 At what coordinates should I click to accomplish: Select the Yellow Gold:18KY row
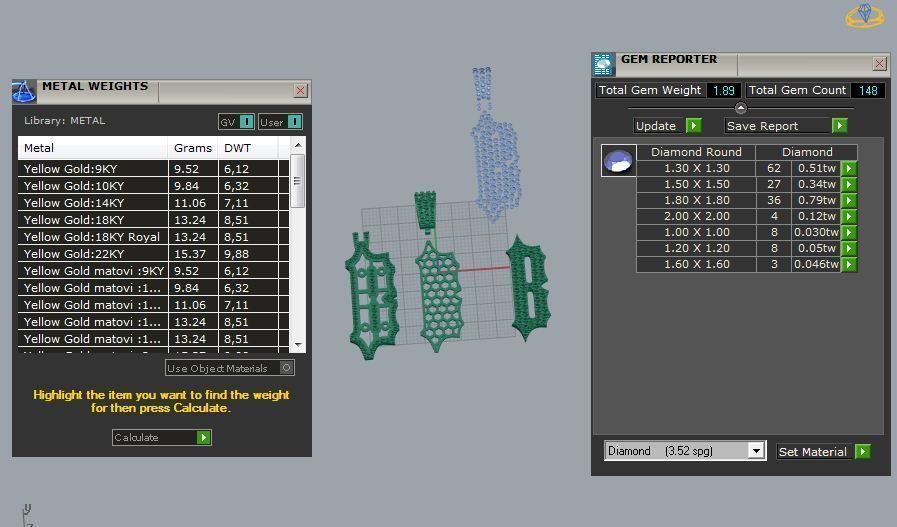tap(154, 220)
